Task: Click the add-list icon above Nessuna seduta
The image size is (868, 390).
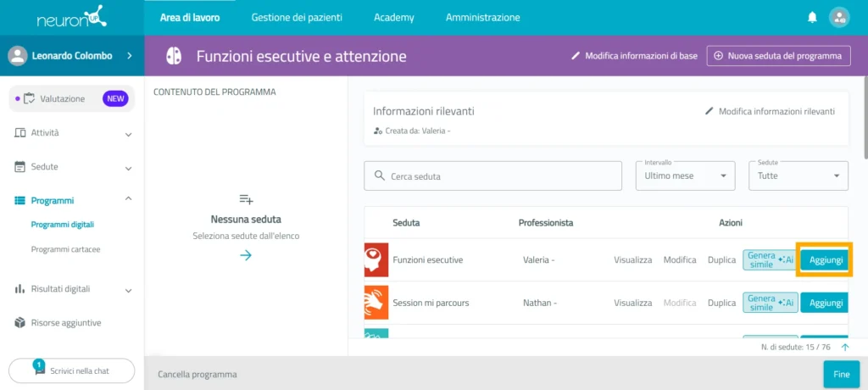Action: click(246, 199)
